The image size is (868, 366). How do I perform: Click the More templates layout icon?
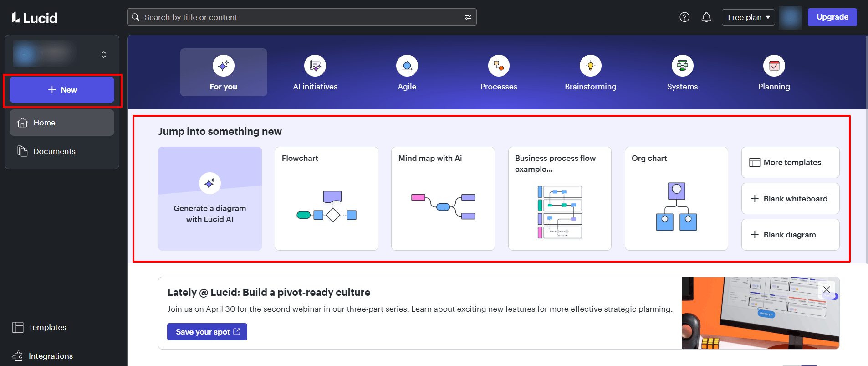point(755,163)
